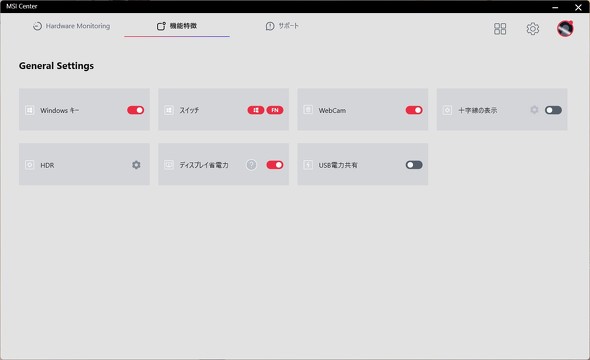Click the Windows key icon in スイッチ card
590x360 pixels.
pos(255,110)
